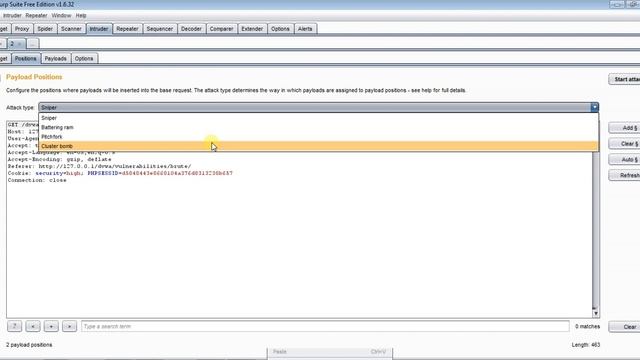Click the Clear § button
The width and height of the screenshot is (640, 360).
pos(624,144)
